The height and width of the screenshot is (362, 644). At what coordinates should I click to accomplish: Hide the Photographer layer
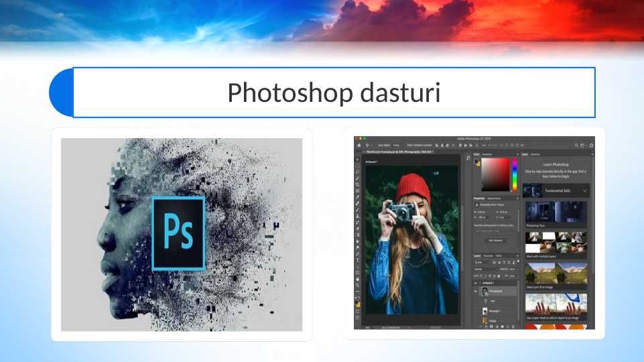(x=476, y=291)
